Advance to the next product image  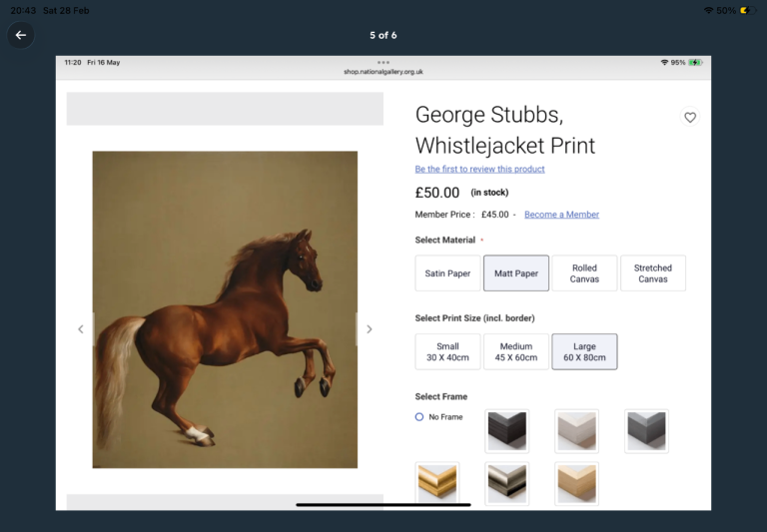click(369, 329)
